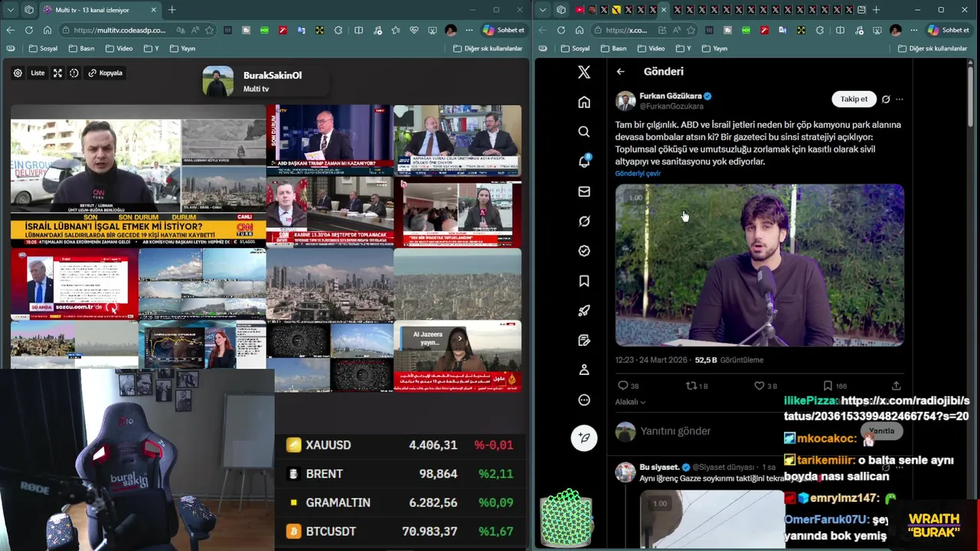Play Furkan Gözükara's post video
980x551 pixels.
point(759,265)
